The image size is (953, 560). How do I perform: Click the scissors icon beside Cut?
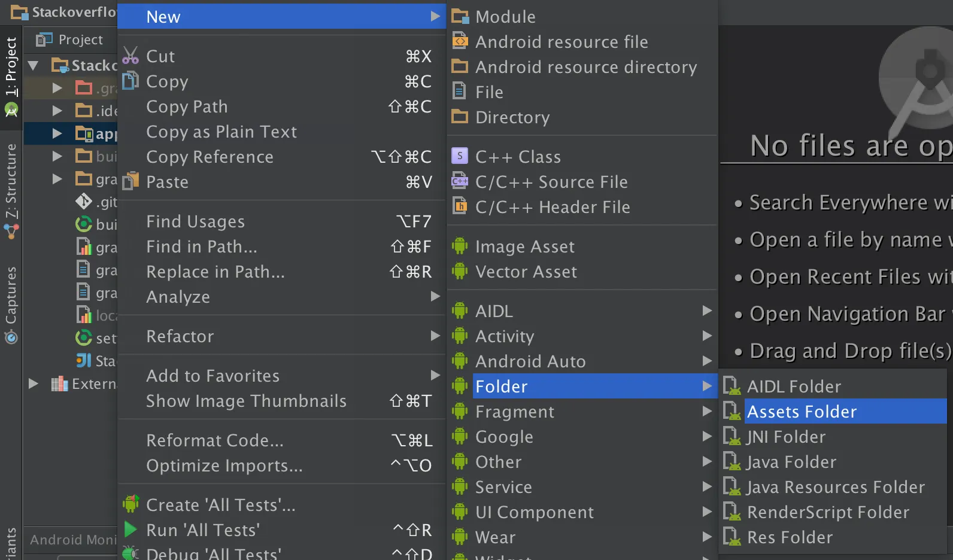coord(130,56)
